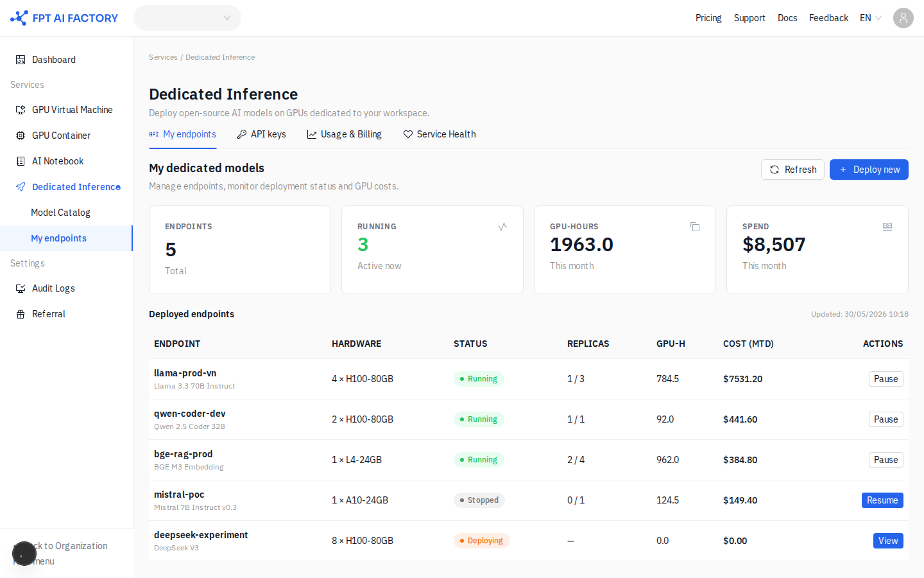
Task: Switch to the My endpoints tab
Action: [x=182, y=134]
